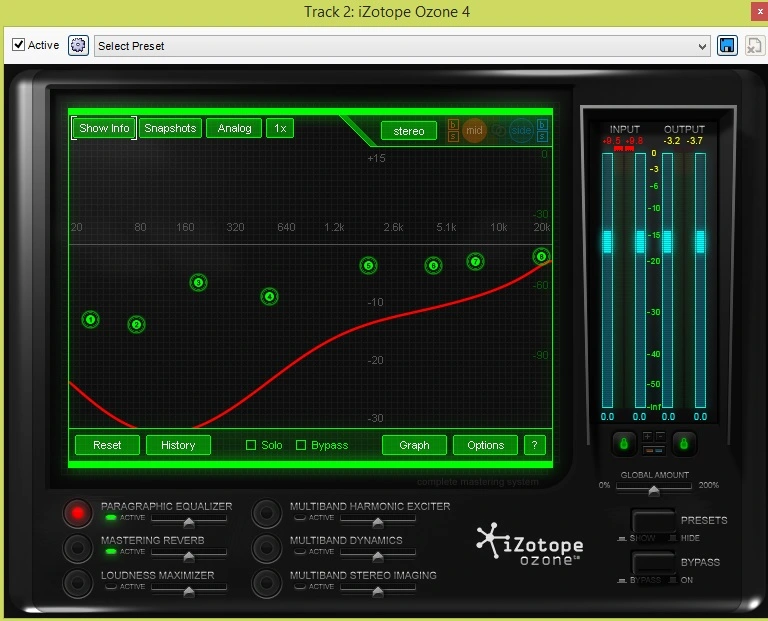
Task: Open Mastering Reverb module round button
Action: pos(77,548)
